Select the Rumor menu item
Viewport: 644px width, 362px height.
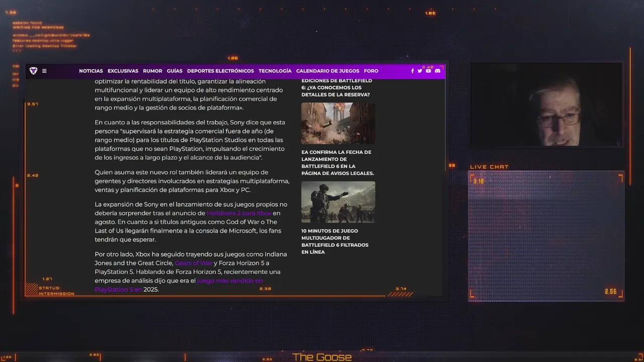pos(152,71)
